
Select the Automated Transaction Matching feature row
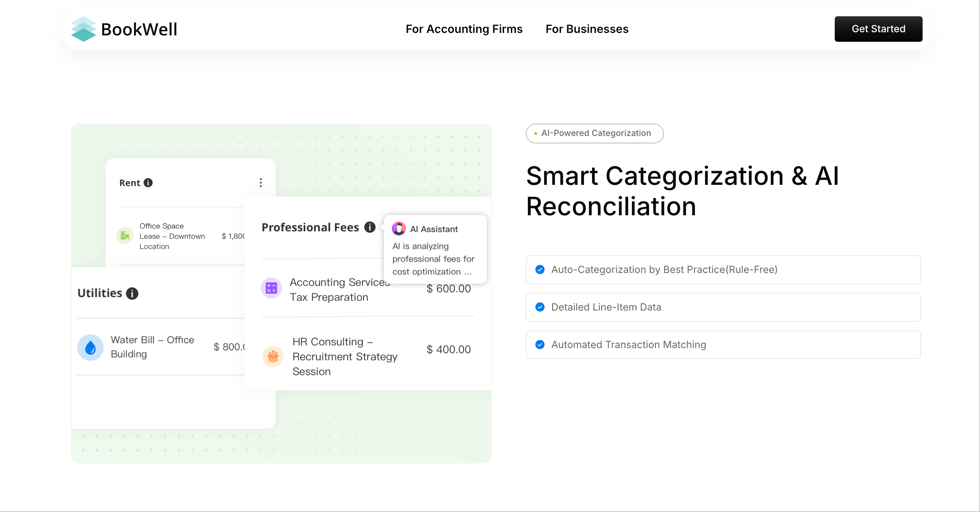(x=723, y=345)
